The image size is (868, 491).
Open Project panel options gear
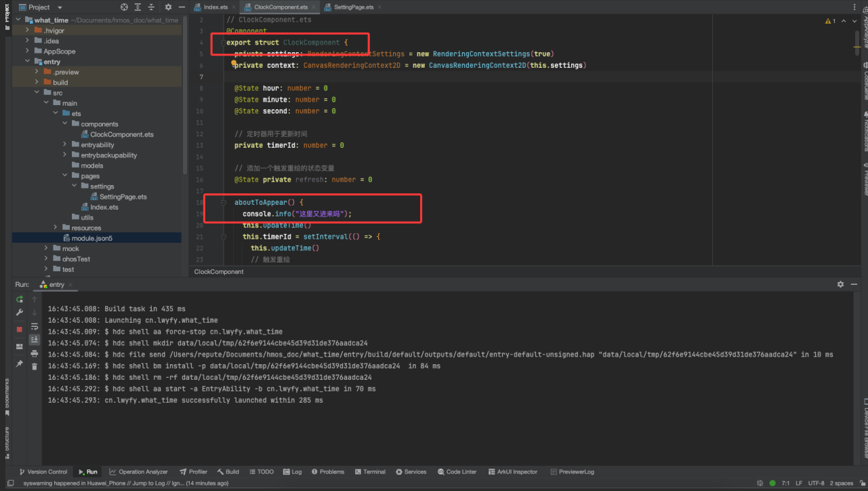point(168,7)
